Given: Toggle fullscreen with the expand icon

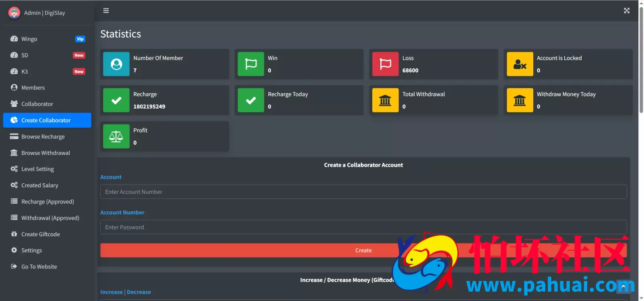Looking at the screenshot, I should [627, 11].
